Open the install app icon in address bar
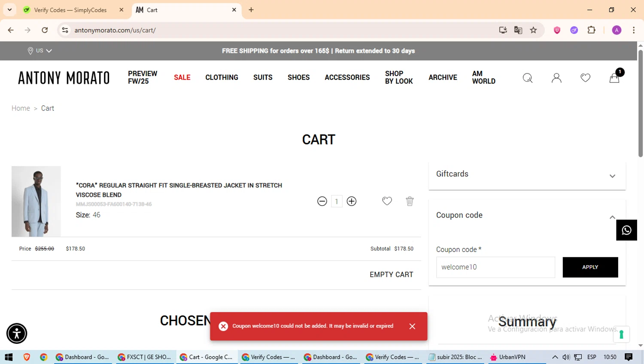 coord(503,30)
